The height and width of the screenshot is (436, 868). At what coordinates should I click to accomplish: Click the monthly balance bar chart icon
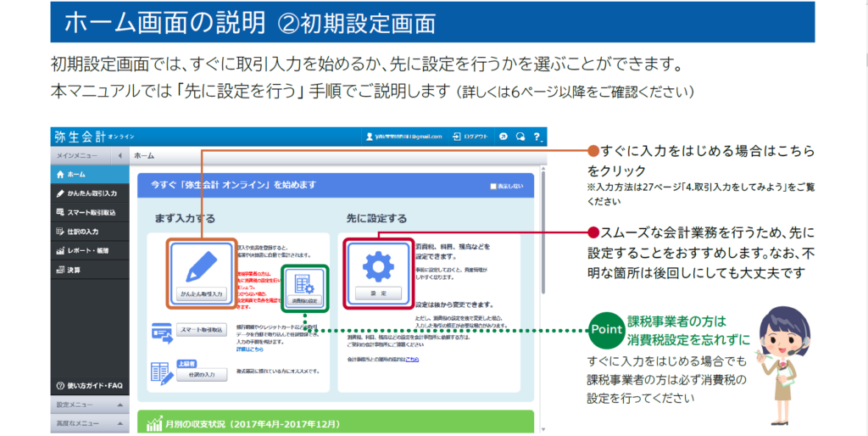[154, 424]
